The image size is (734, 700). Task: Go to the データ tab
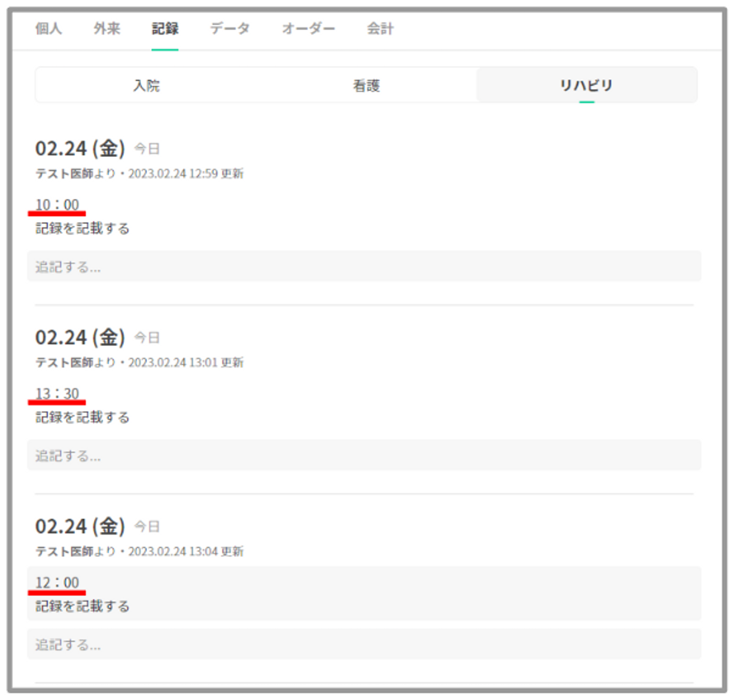tap(230, 28)
